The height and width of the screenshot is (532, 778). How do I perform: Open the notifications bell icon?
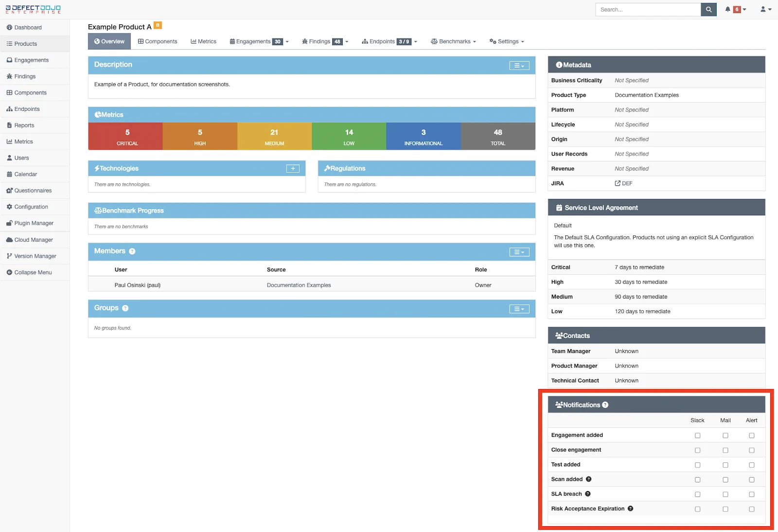(728, 9)
